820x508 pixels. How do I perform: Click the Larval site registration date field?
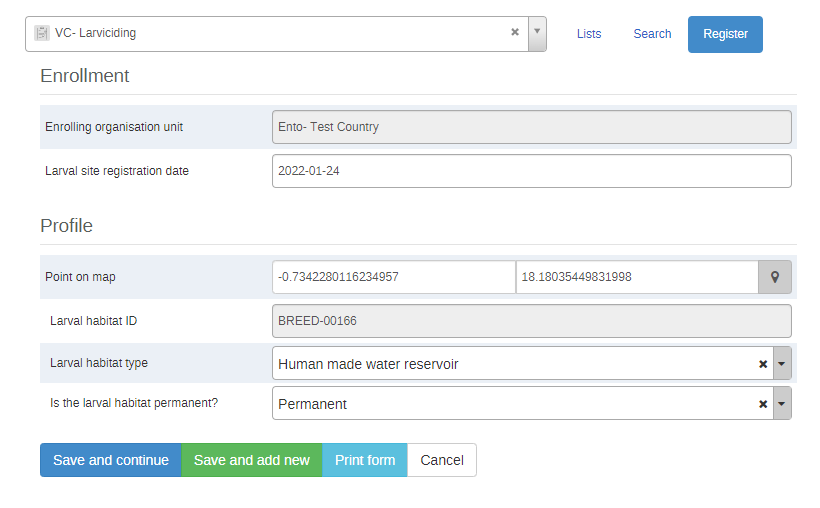point(531,171)
